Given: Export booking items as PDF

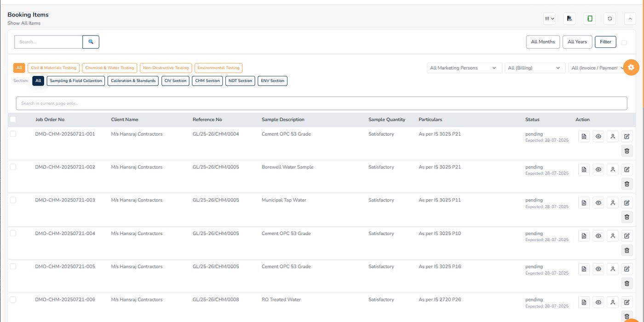Looking at the screenshot, I should pyautogui.click(x=569, y=18).
